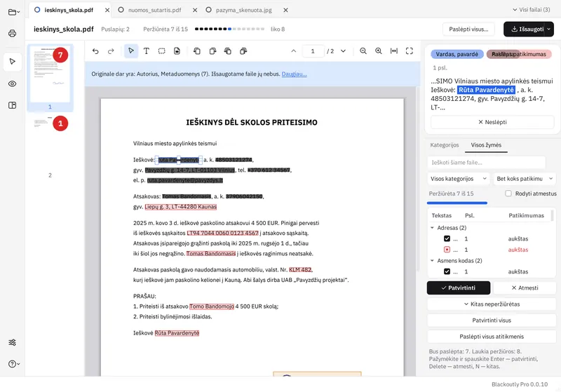
Task: Click Paslėpti visus atitikmenis button
Action: point(492,336)
